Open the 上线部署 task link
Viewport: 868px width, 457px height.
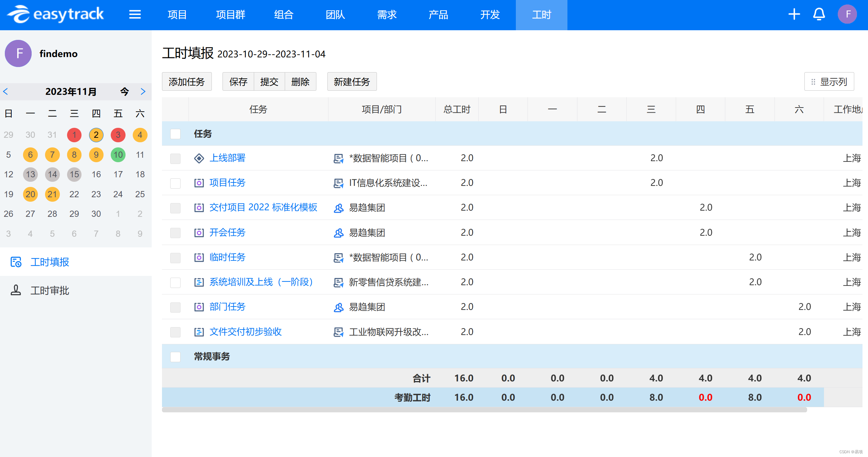(227, 158)
